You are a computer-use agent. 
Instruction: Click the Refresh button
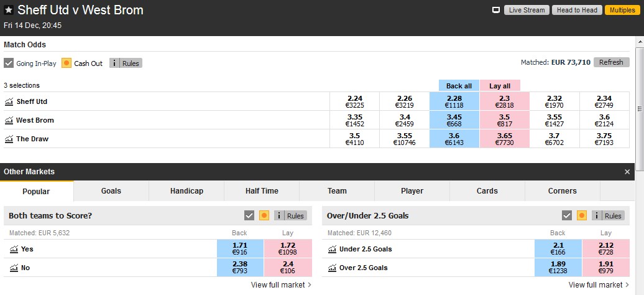(x=611, y=62)
